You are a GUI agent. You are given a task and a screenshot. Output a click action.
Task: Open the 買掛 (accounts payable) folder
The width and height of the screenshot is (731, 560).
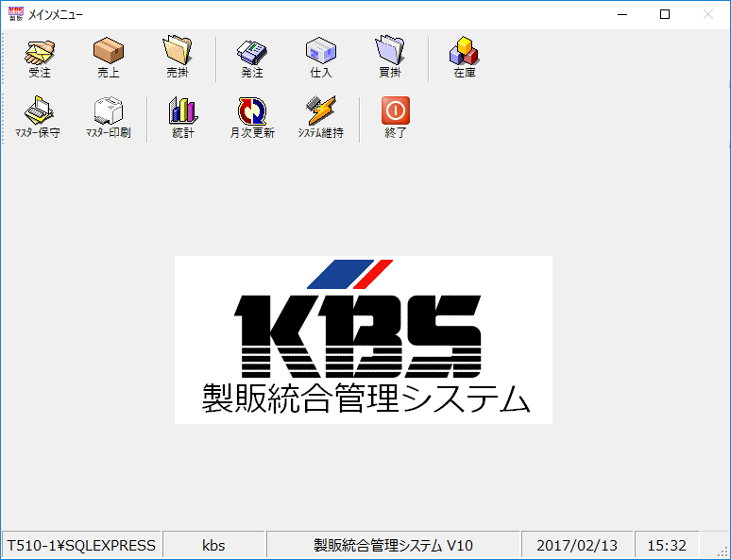tap(390, 59)
